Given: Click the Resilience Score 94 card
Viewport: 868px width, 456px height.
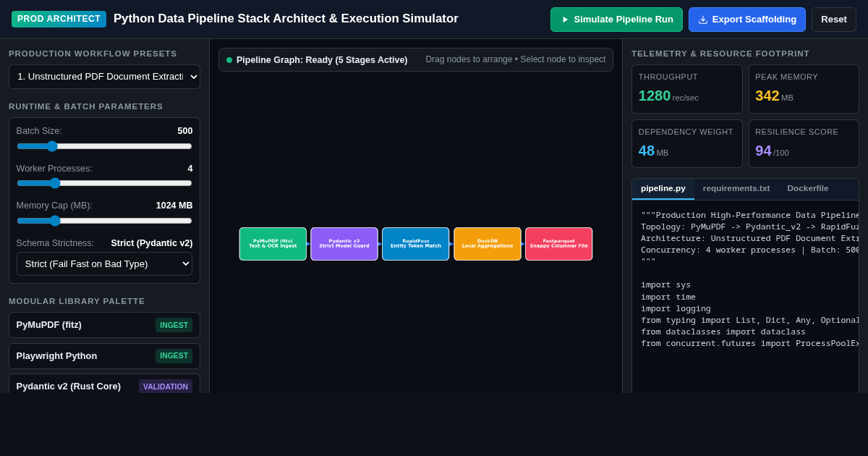Looking at the screenshot, I should (x=804, y=144).
